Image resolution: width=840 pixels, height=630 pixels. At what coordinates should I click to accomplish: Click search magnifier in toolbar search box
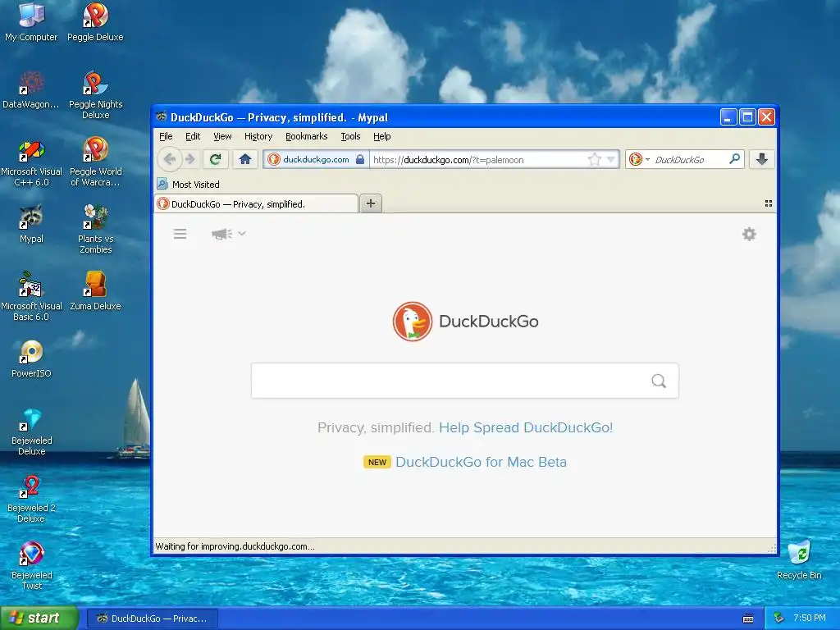click(x=734, y=159)
